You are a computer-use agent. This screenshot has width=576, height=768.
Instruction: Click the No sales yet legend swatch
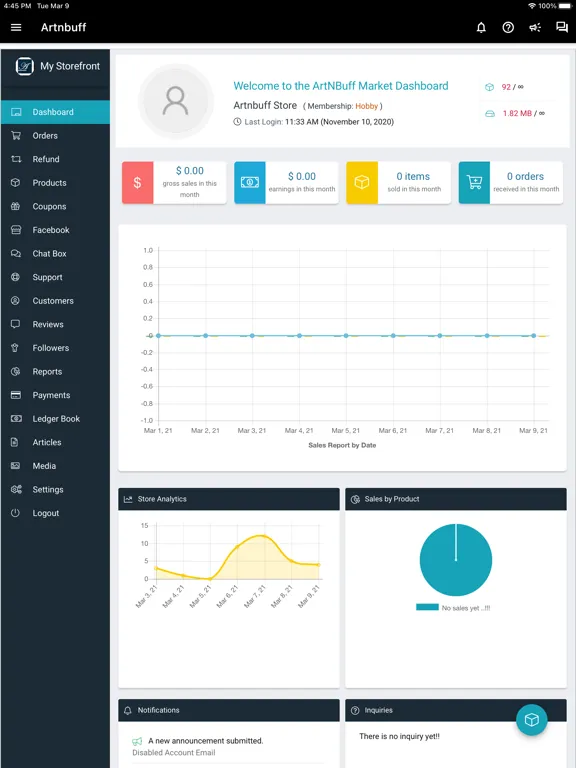(427, 607)
